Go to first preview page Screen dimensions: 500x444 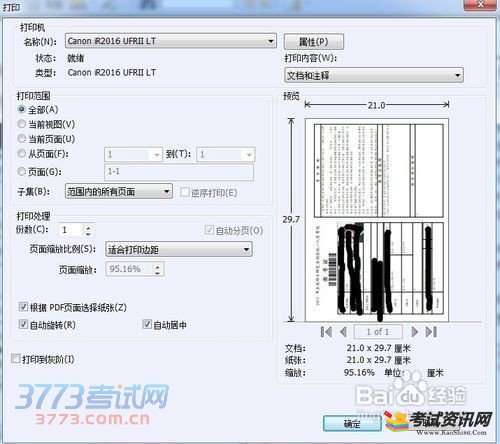pyautogui.click(x=326, y=332)
